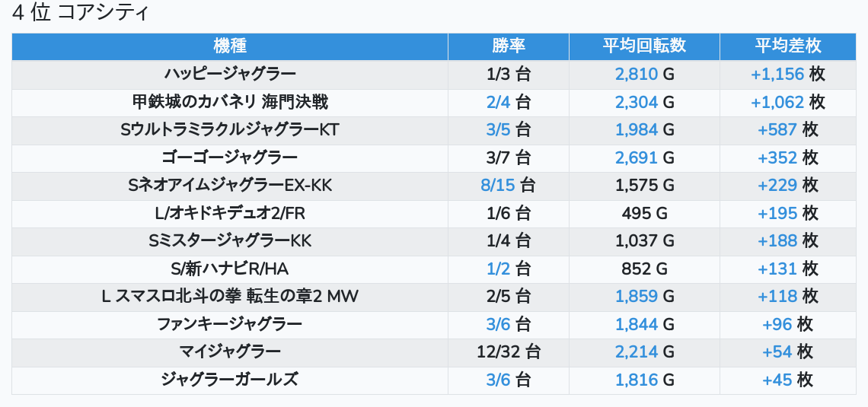The width and height of the screenshot is (868, 407).
Task: Select L/オキドキデュオ2/FR machine name
Action: coord(230,214)
